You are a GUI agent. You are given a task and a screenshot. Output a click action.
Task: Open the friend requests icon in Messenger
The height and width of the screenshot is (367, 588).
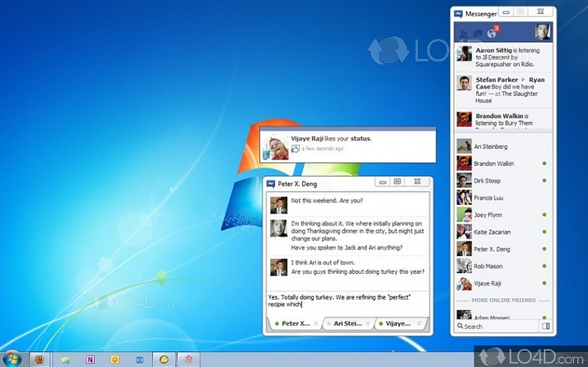(x=464, y=33)
